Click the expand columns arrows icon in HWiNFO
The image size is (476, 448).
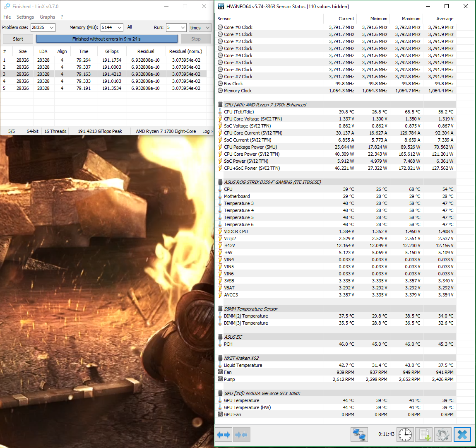[224, 435]
